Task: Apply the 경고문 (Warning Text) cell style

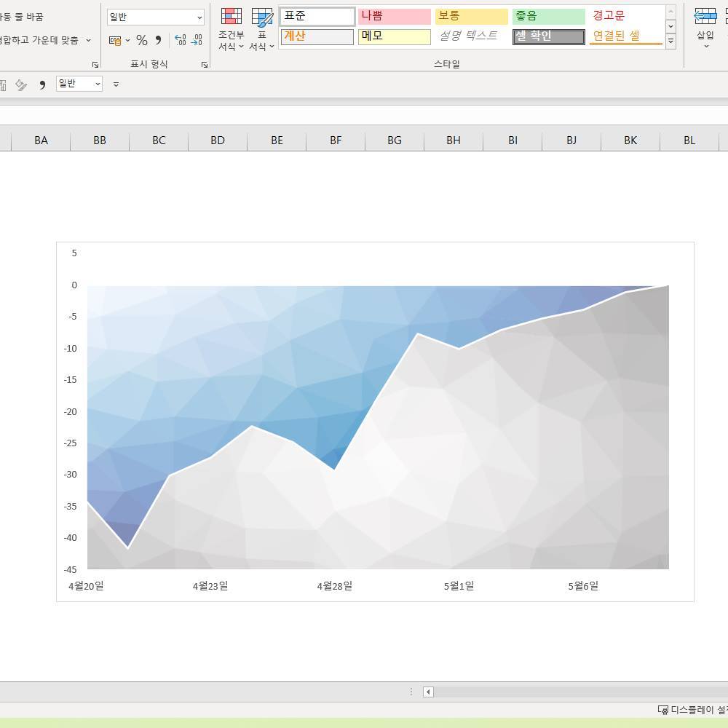Action: (626, 16)
